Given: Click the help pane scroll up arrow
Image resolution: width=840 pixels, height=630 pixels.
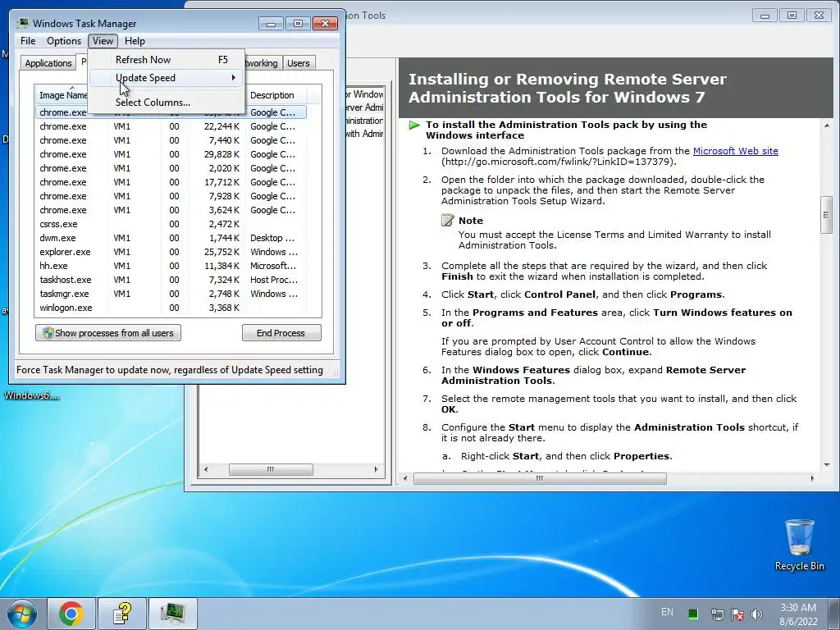Looking at the screenshot, I should pyautogui.click(x=827, y=126).
